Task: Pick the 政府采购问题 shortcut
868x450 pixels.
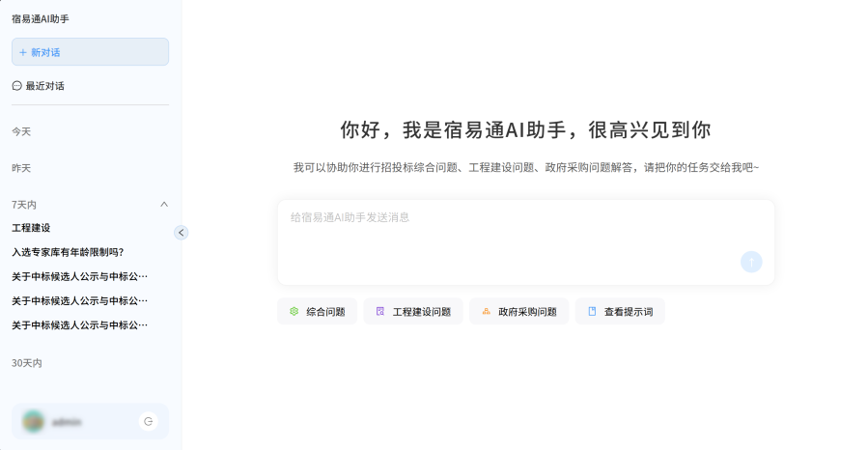Action: [518, 312]
